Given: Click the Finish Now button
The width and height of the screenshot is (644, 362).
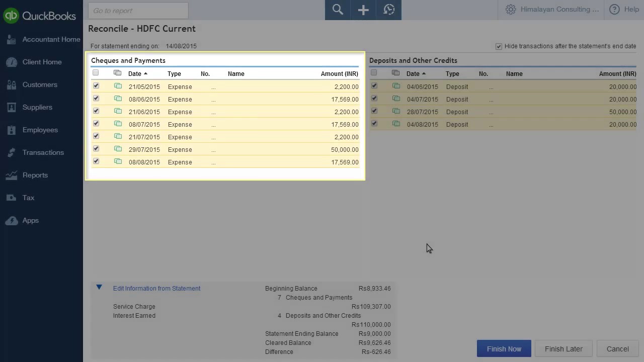Looking at the screenshot, I should click(x=504, y=349).
